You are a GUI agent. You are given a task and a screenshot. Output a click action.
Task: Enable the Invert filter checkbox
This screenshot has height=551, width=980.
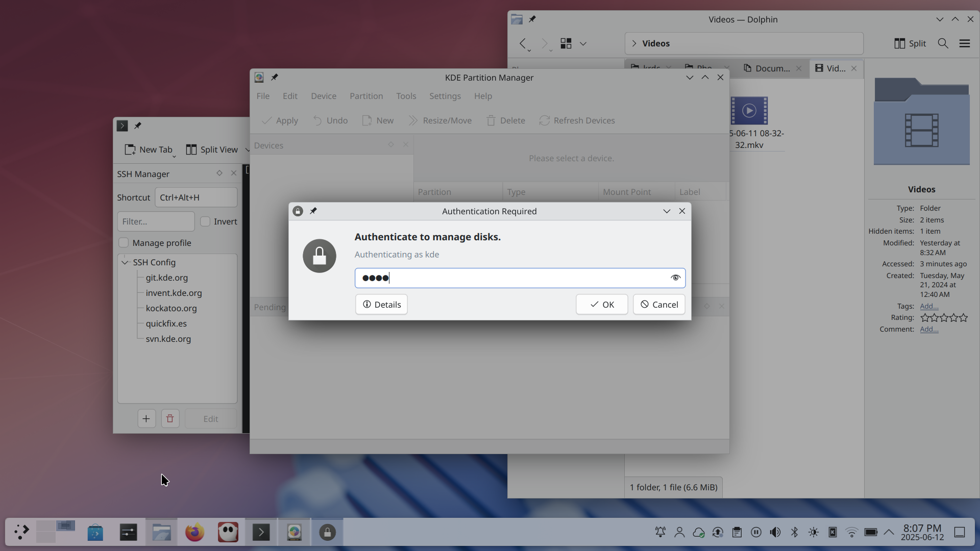click(x=205, y=221)
